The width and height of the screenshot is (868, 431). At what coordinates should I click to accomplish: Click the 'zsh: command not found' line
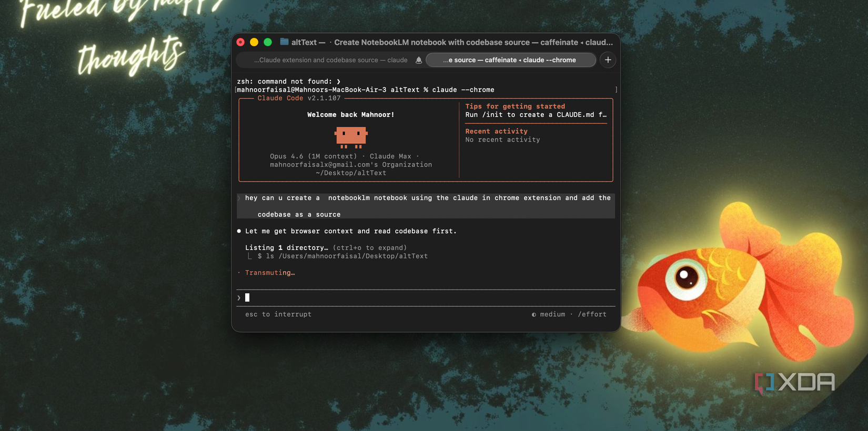point(289,82)
